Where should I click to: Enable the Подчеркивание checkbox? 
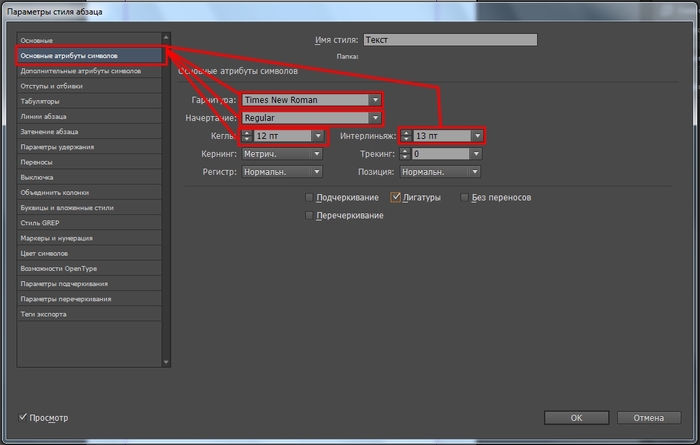[310, 198]
